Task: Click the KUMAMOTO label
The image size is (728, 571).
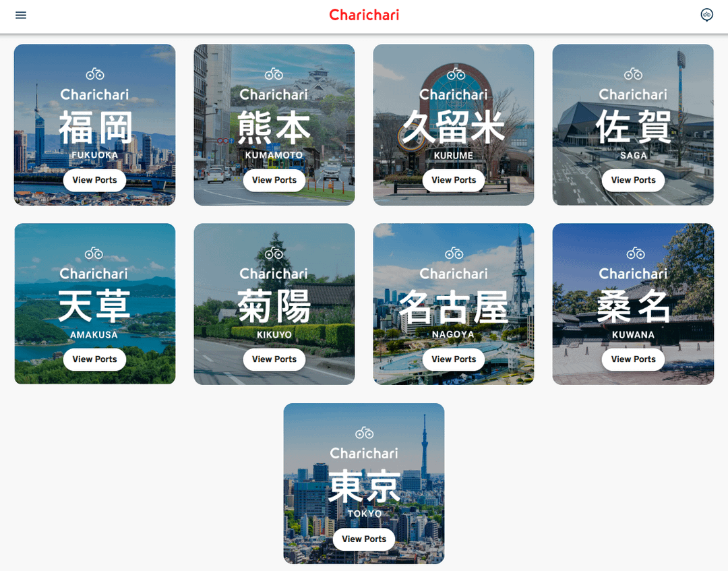Action: click(274, 155)
